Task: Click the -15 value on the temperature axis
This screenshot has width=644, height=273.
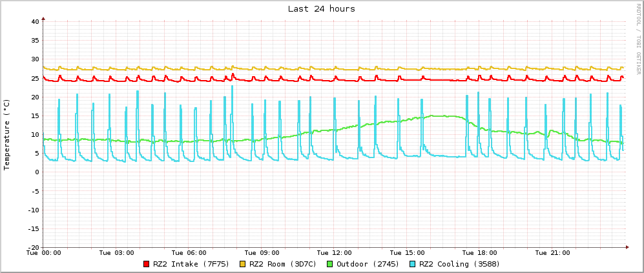Action: pos(33,228)
